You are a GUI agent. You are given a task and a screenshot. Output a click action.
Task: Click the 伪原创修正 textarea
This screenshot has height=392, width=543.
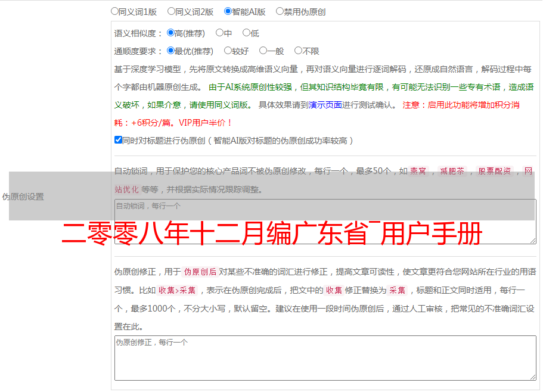(x=325, y=358)
